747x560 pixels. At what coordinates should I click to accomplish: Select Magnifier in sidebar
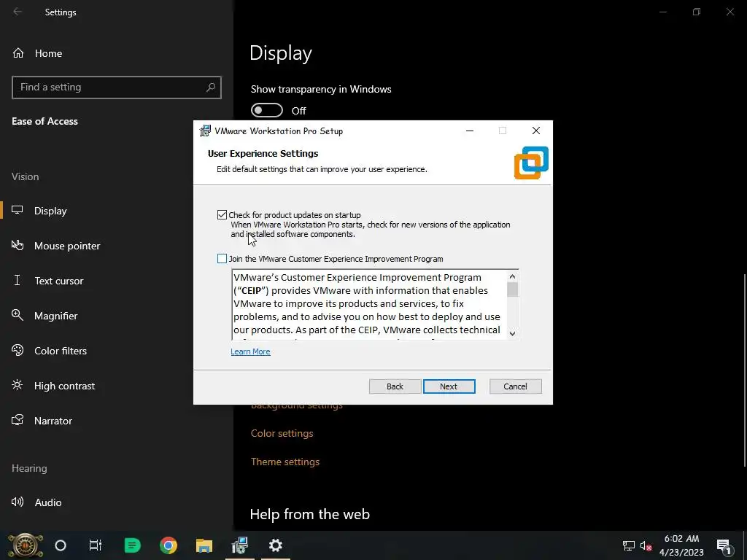pos(117,316)
